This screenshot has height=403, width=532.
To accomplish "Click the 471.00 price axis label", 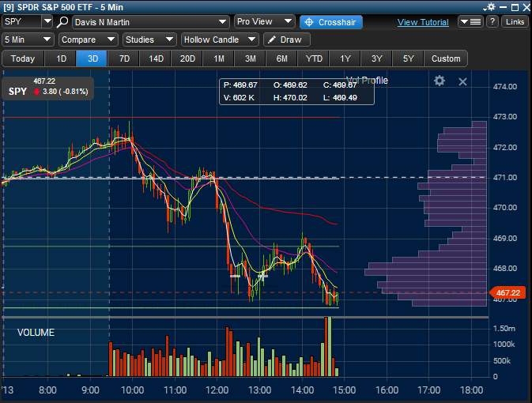I will (505, 178).
